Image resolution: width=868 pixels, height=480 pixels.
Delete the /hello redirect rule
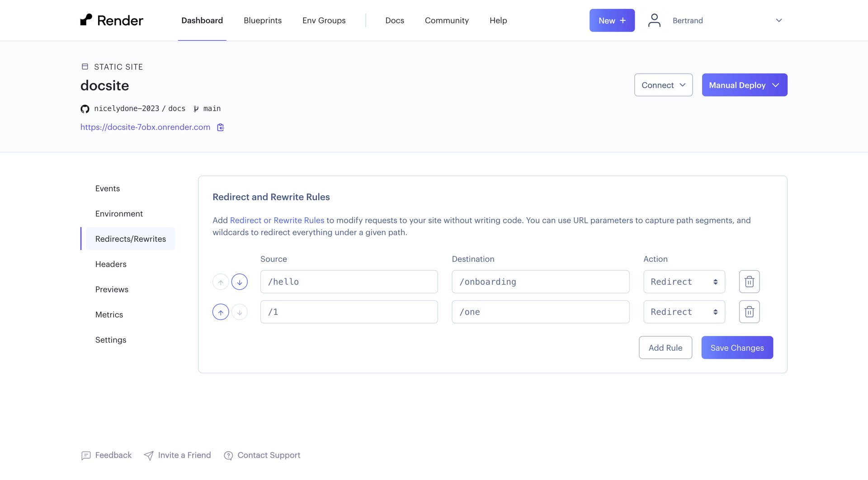coord(749,282)
